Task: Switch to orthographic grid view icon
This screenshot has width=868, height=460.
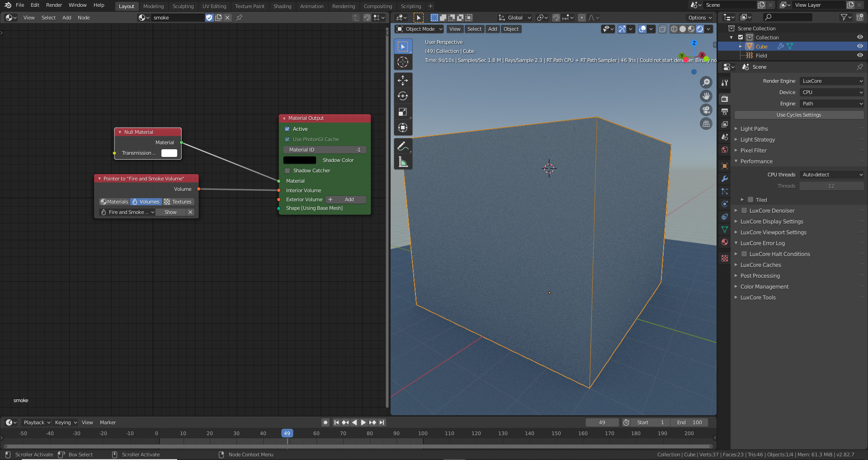Action: 706,124
